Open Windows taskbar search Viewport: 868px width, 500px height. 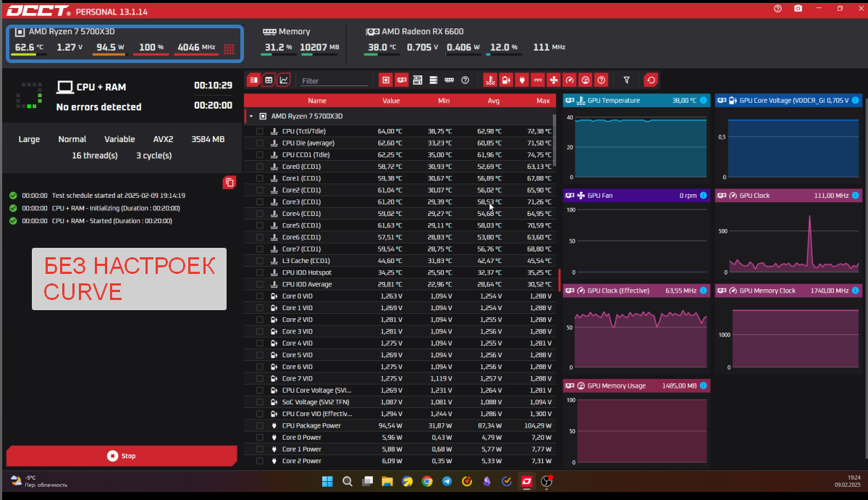click(347, 481)
